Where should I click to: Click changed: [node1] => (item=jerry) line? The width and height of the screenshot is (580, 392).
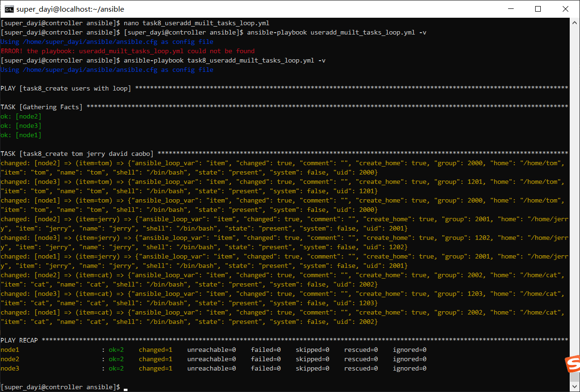point(284,261)
